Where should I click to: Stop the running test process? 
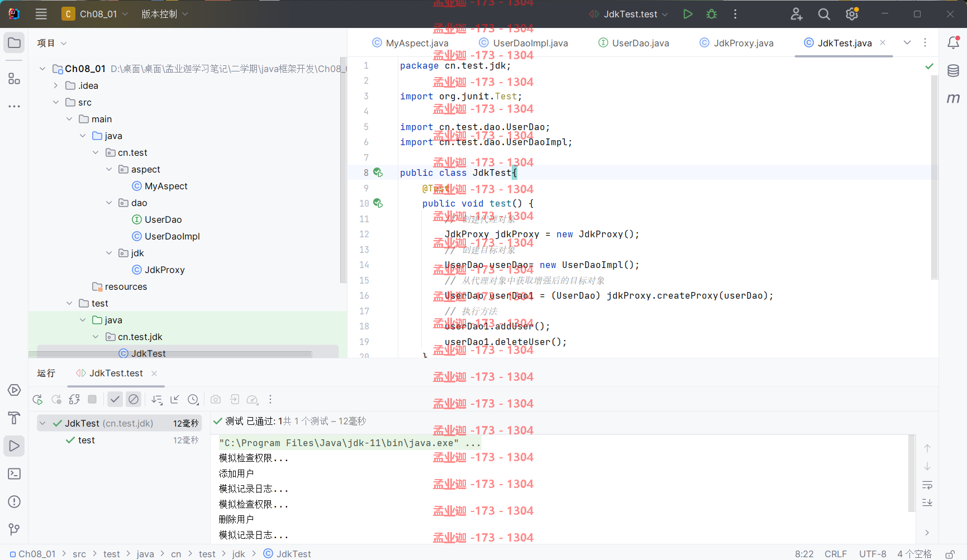point(93,399)
